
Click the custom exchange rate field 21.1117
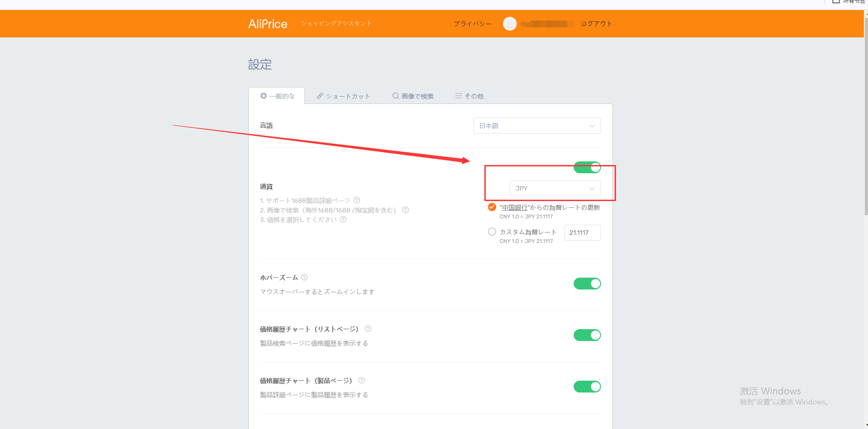tap(582, 233)
